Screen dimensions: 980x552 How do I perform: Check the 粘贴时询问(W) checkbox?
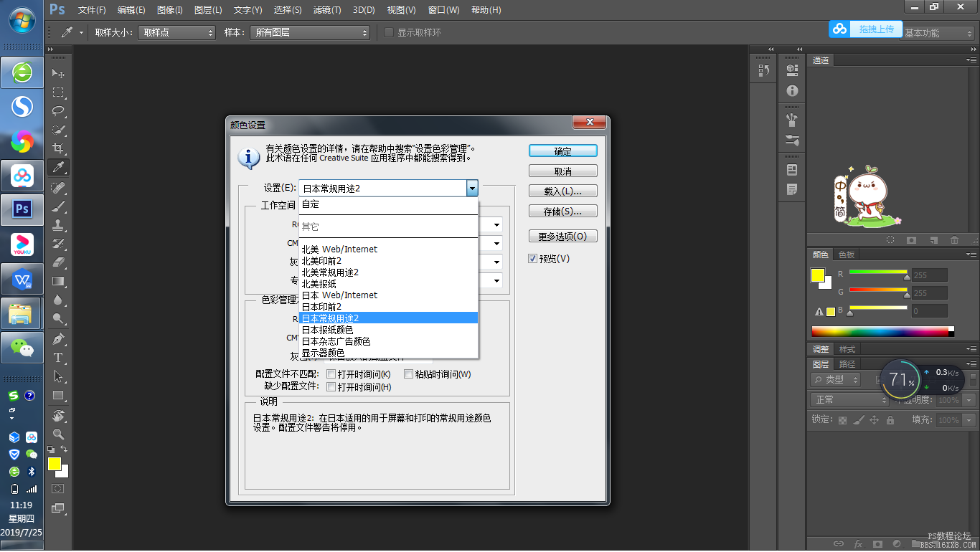(408, 374)
